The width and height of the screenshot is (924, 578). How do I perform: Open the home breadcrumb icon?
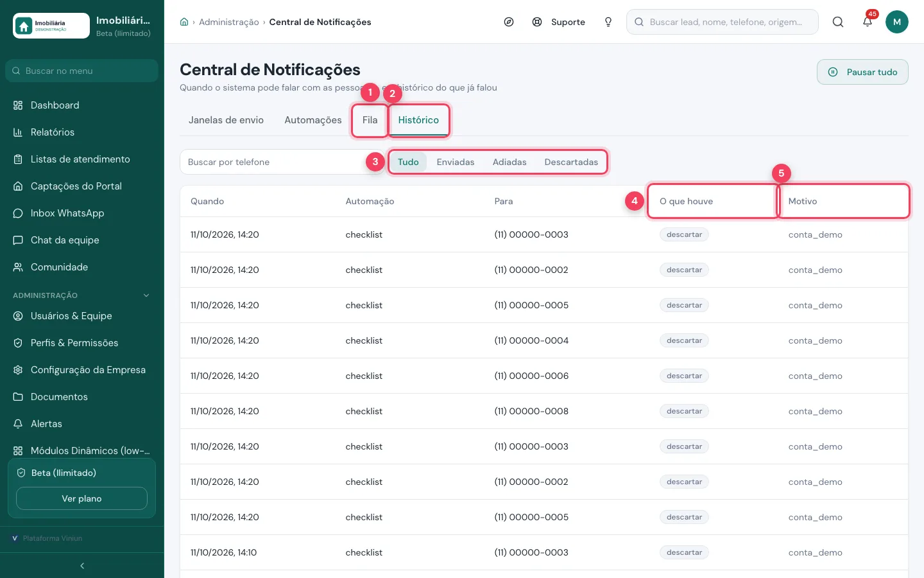pyautogui.click(x=184, y=22)
